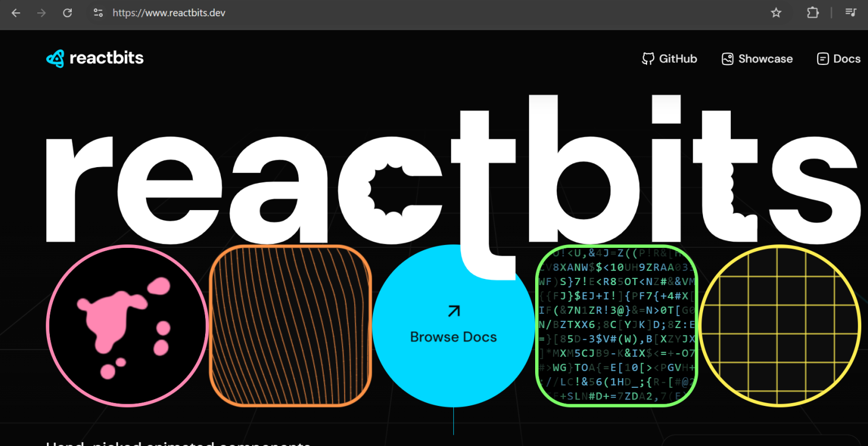Select the orange wavy lines preview tile

coord(290,326)
